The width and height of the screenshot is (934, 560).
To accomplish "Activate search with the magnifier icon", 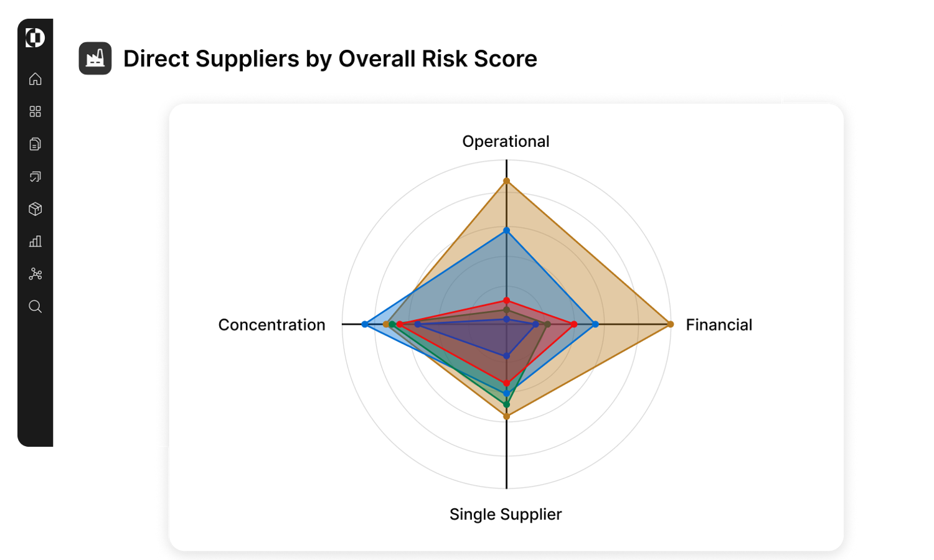I will 35,306.
